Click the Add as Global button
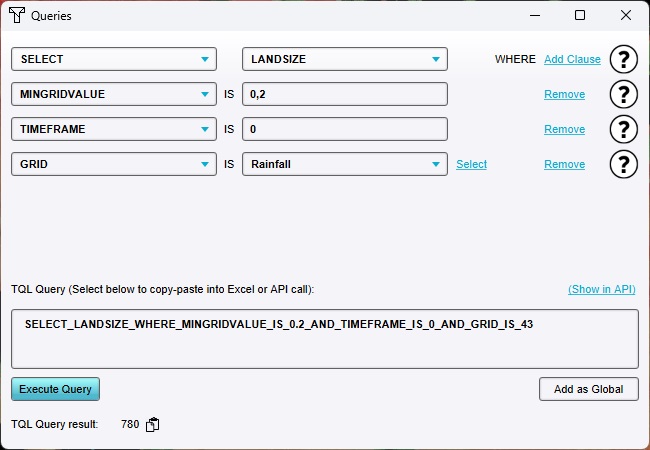This screenshot has height=450, width=650. 588,389
